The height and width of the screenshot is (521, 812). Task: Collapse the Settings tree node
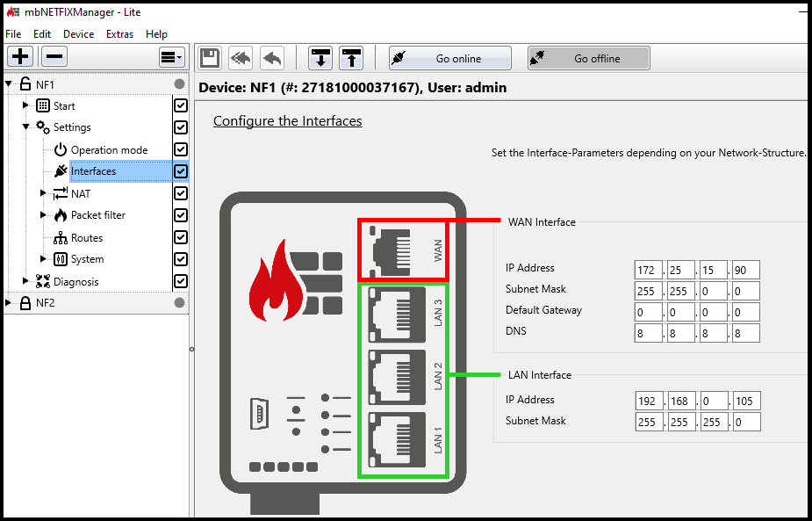point(25,127)
